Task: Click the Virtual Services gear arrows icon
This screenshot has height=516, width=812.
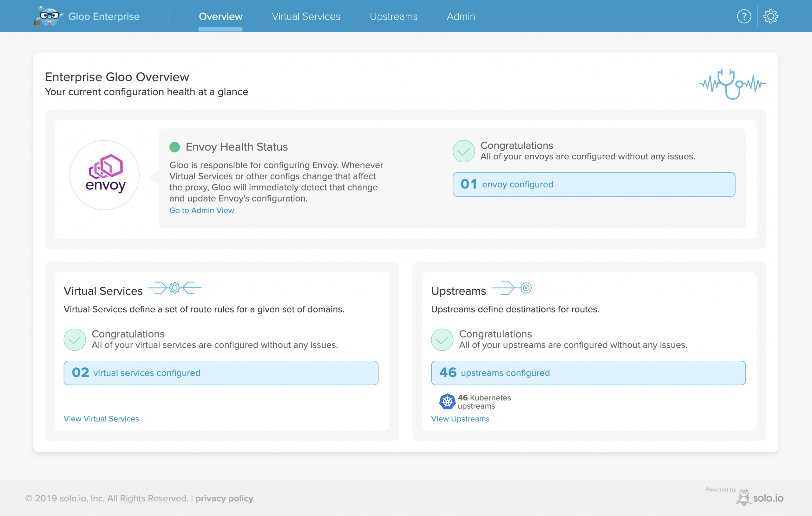Action: point(174,288)
